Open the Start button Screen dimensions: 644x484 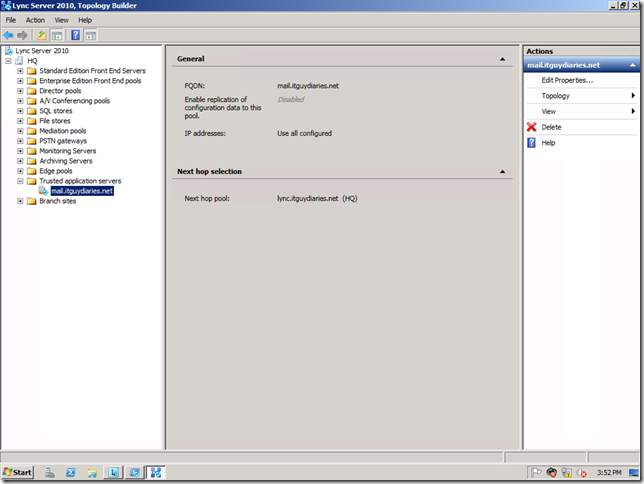17,472
